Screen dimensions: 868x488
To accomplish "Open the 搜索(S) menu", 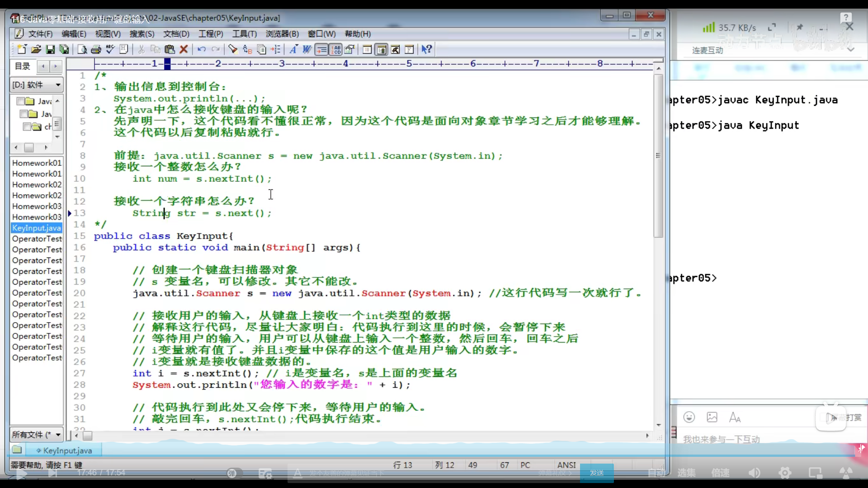I will tap(142, 34).
